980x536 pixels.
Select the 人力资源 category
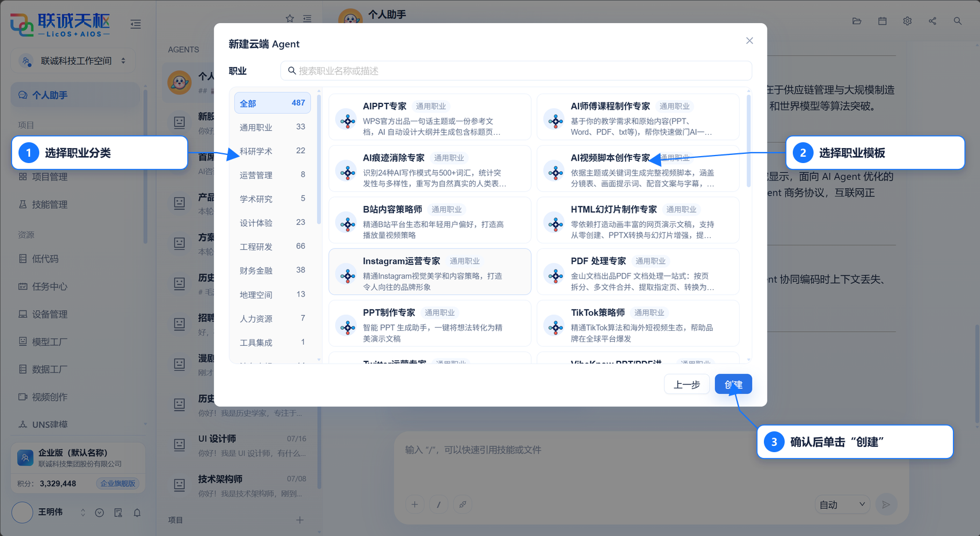pyautogui.click(x=273, y=319)
